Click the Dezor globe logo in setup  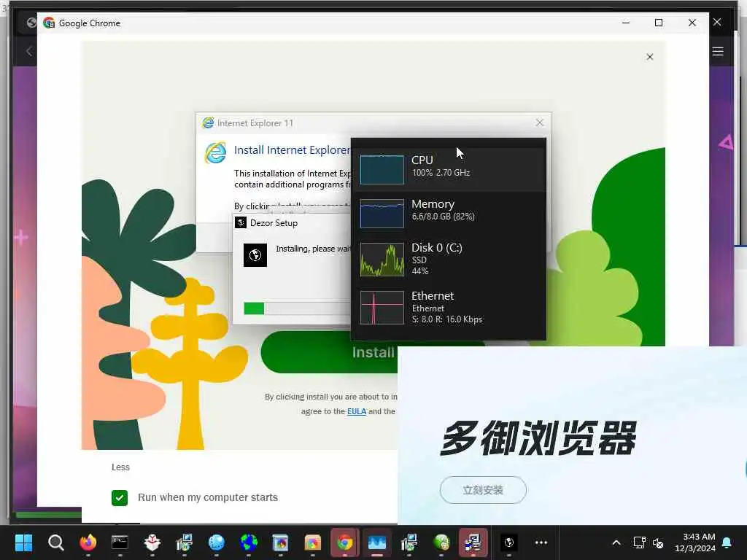(x=255, y=254)
